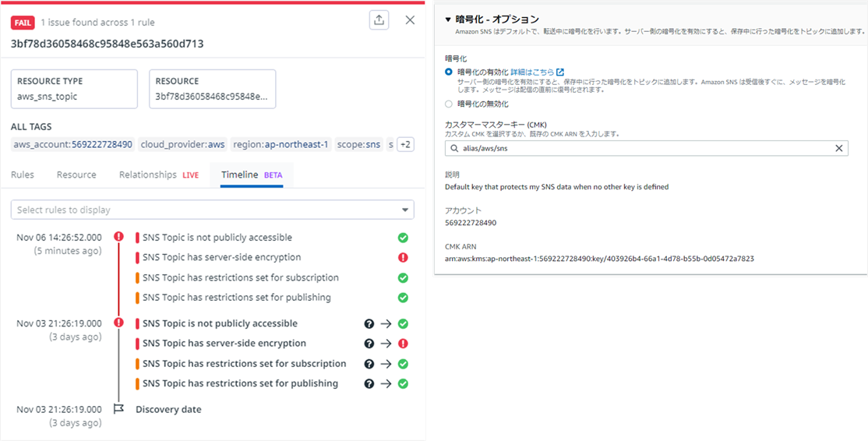Click the red fail icon for Nov 03 server-side encryption

pyautogui.click(x=403, y=344)
